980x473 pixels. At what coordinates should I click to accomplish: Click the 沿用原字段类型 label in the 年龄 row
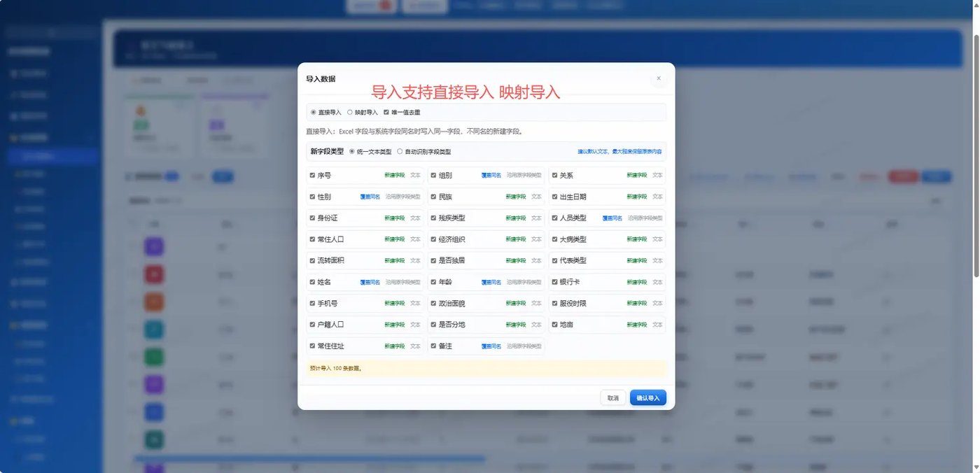pos(524,282)
